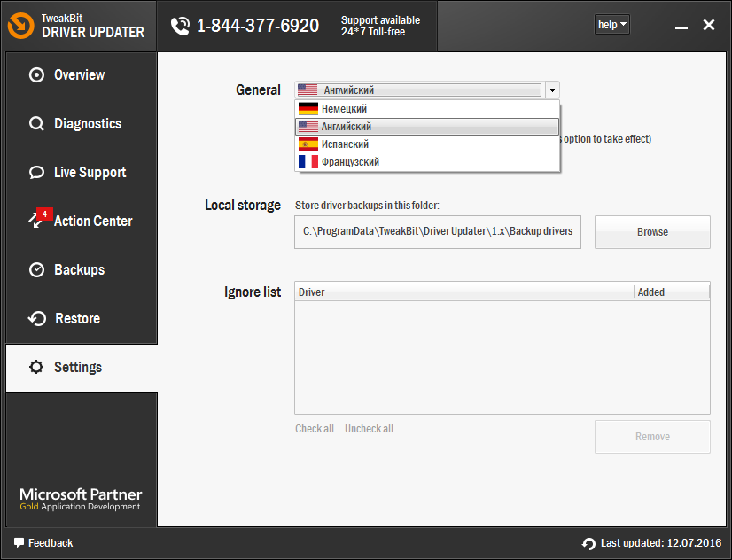Sort by Added column header
This screenshot has height=560, width=732.
click(672, 292)
